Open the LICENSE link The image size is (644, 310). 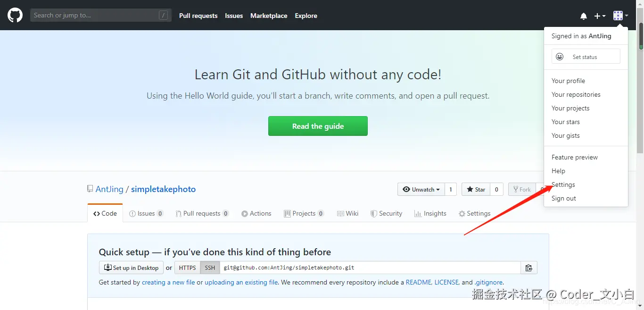446,282
